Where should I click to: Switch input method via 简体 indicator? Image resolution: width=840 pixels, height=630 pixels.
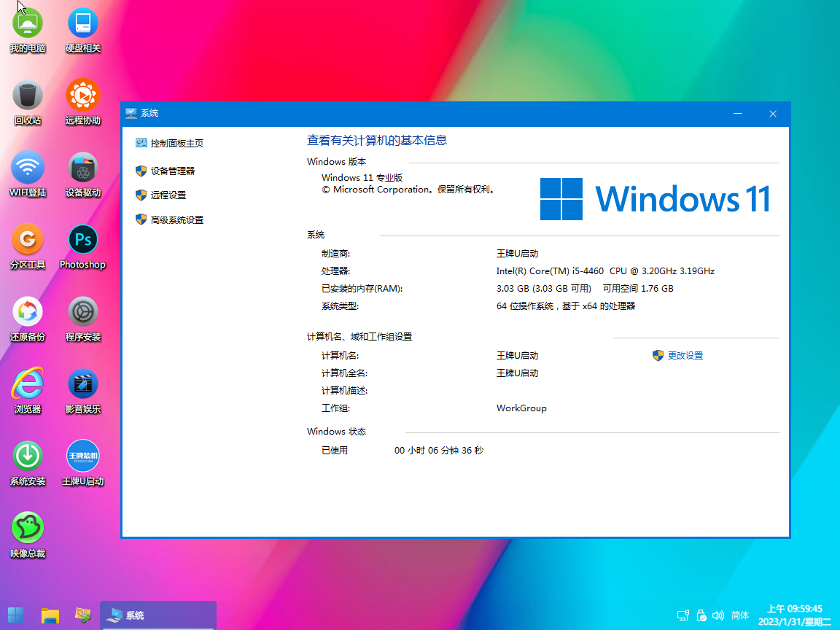(x=740, y=615)
